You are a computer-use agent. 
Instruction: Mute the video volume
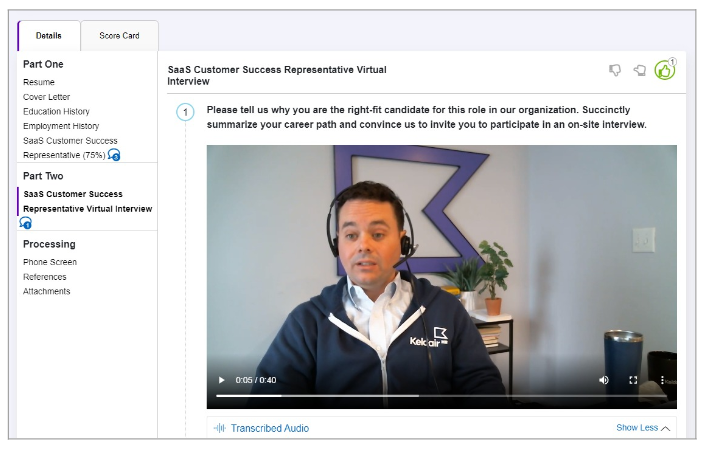coord(604,380)
